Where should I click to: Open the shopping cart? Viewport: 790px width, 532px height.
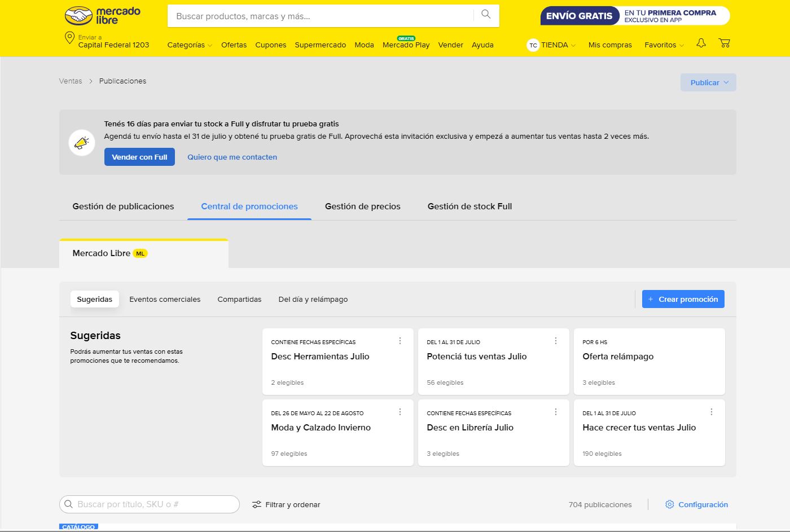point(724,43)
